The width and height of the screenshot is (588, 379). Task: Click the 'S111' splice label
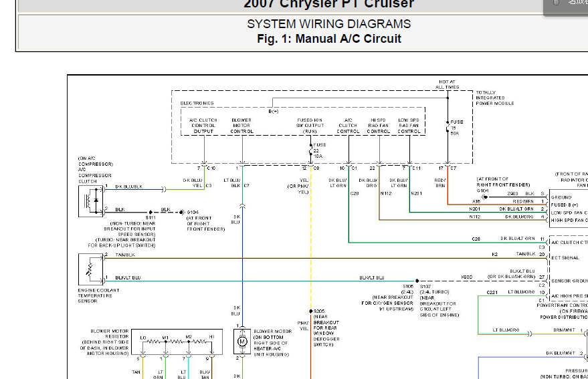tap(151, 218)
